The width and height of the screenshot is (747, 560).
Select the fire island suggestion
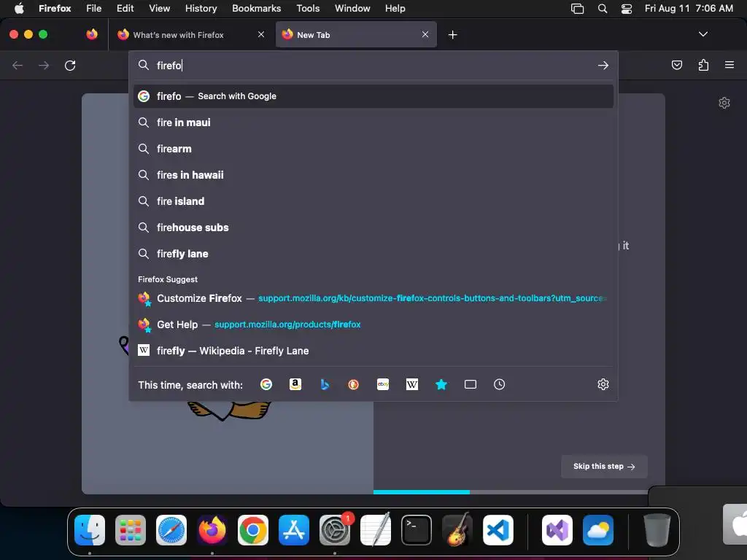tap(373, 201)
